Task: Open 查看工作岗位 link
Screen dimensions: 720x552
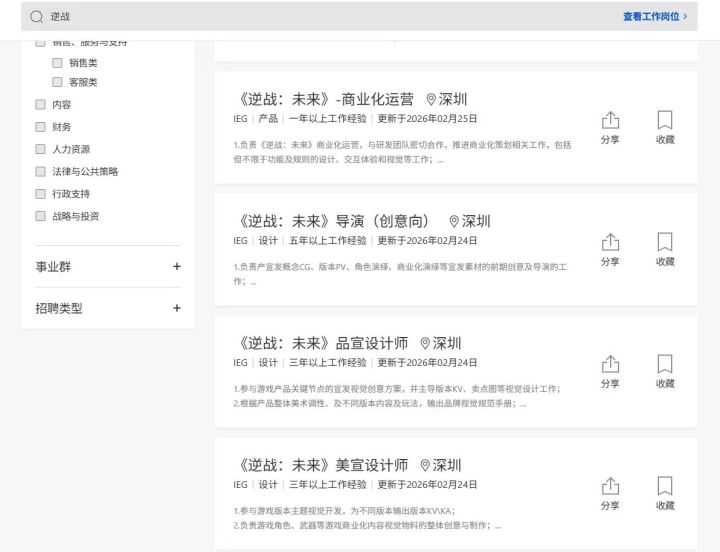Action: [654, 17]
